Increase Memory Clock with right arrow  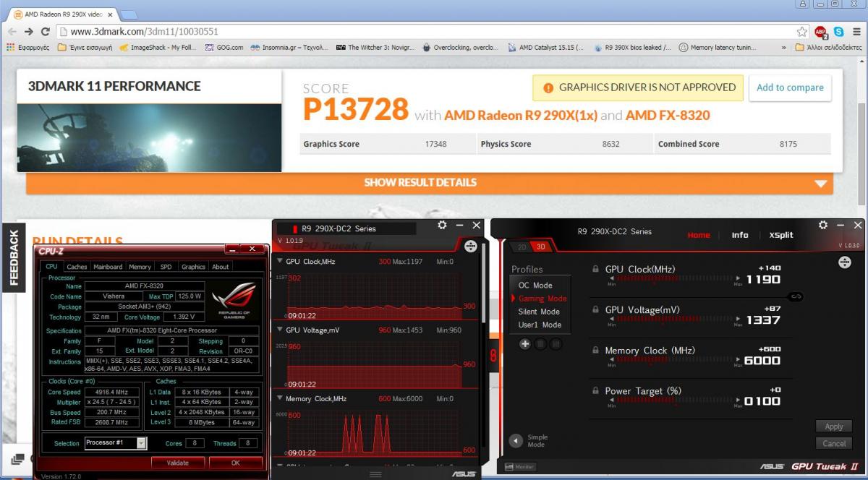(x=738, y=359)
